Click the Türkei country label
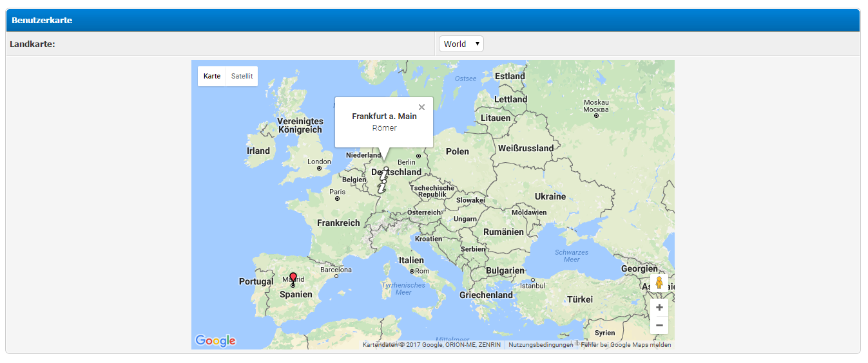This screenshot has height=363, width=868. coord(580,299)
